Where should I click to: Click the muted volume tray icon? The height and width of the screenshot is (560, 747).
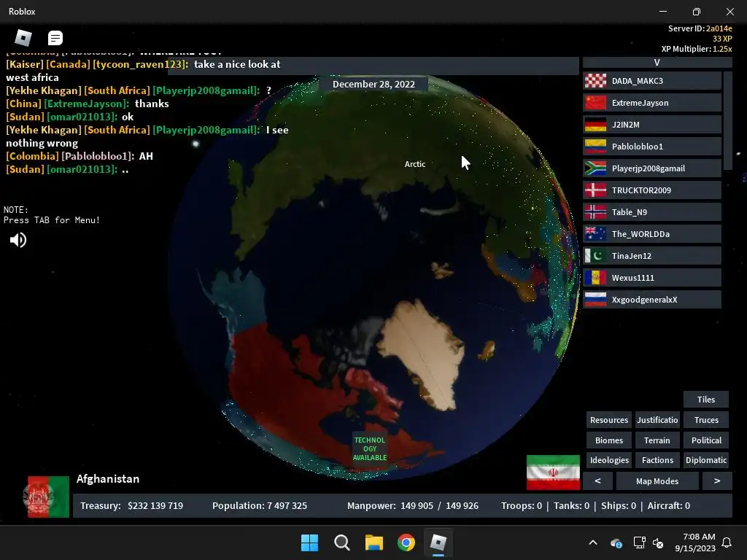[659, 542]
